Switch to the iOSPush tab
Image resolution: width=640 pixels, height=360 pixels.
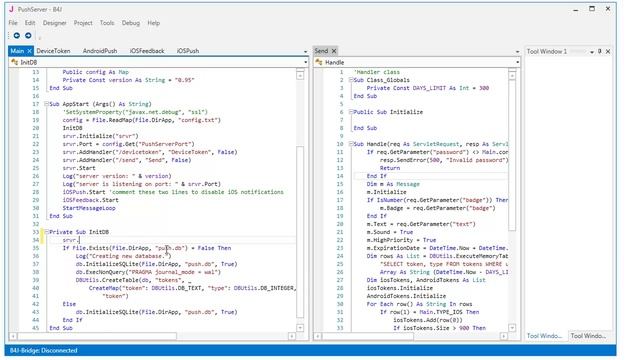coord(188,51)
